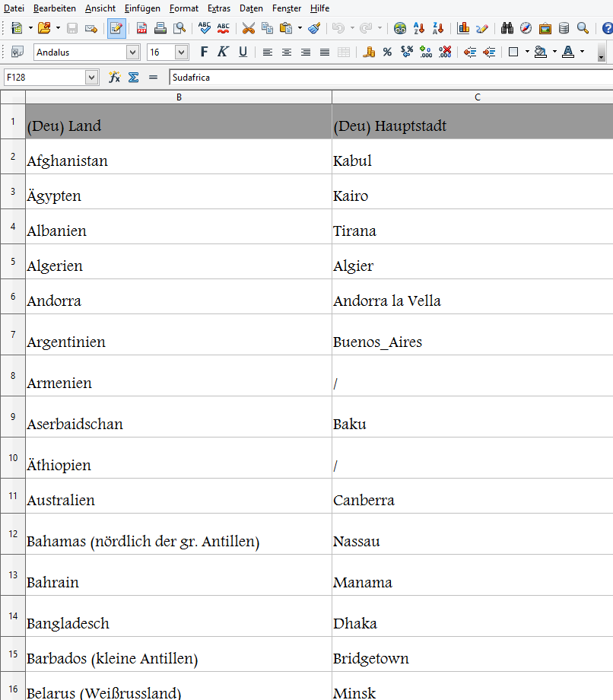Screen dimensions: 613x700
Task: Open New document dropdown arrow
Action: coord(30,28)
